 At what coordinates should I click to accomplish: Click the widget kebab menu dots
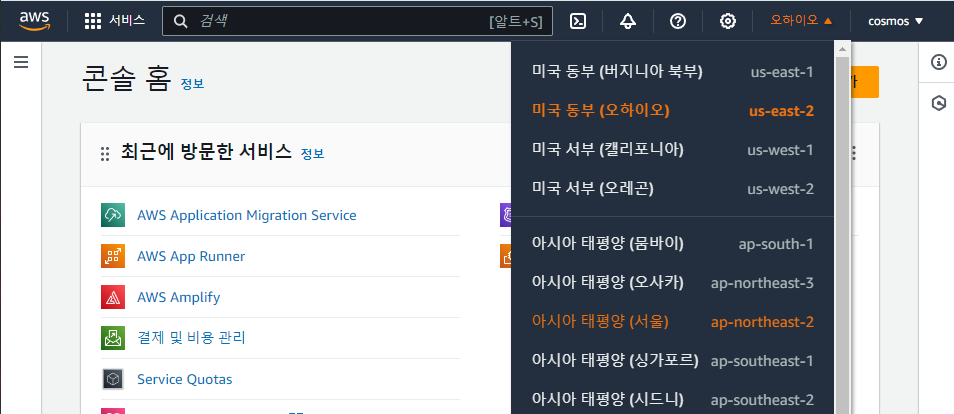(855, 153)
